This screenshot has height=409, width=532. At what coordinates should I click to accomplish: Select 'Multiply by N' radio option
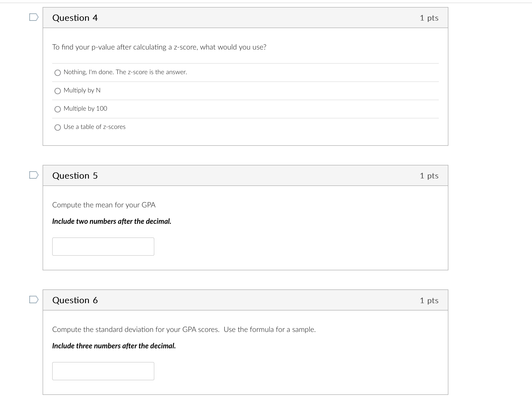(x=58, y=91)
